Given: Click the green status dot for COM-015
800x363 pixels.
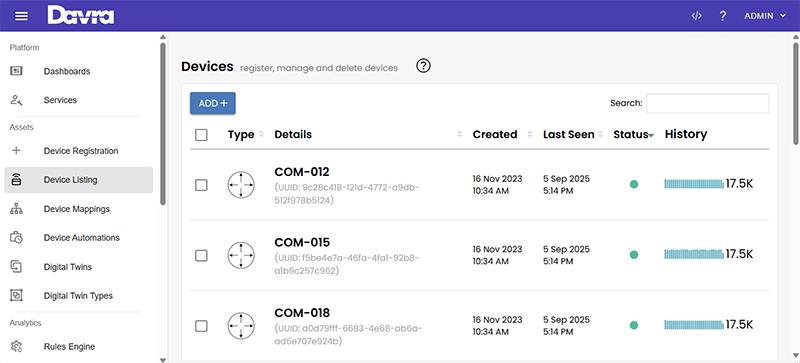Looking at the screenshot, I should point(634,254).
